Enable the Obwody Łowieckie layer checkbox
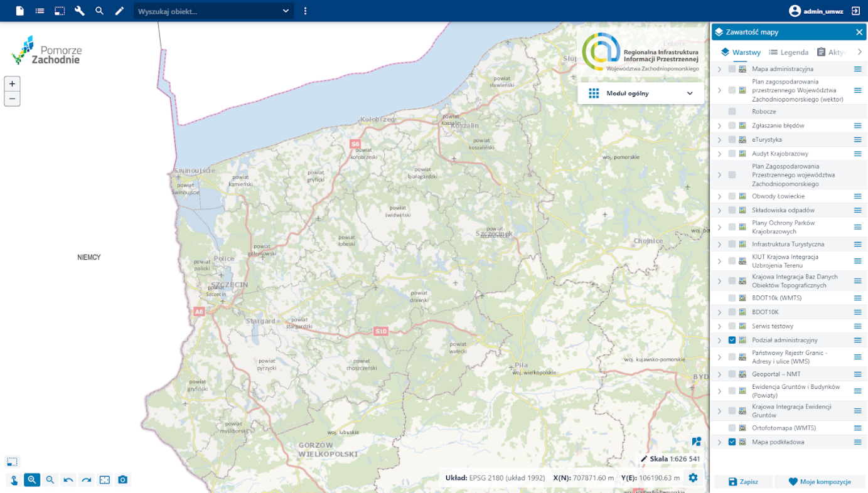 (732, 196)
